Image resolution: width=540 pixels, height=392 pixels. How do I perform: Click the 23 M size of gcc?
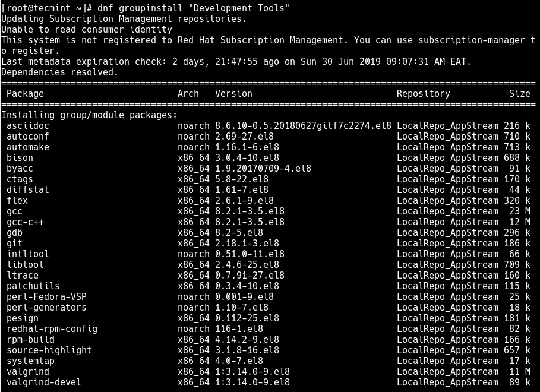tap(520, 211)
